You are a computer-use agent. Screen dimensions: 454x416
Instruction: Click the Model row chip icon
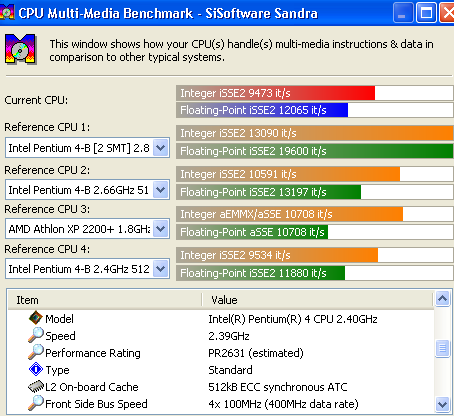pyautogui.click(x=36, y=318)
